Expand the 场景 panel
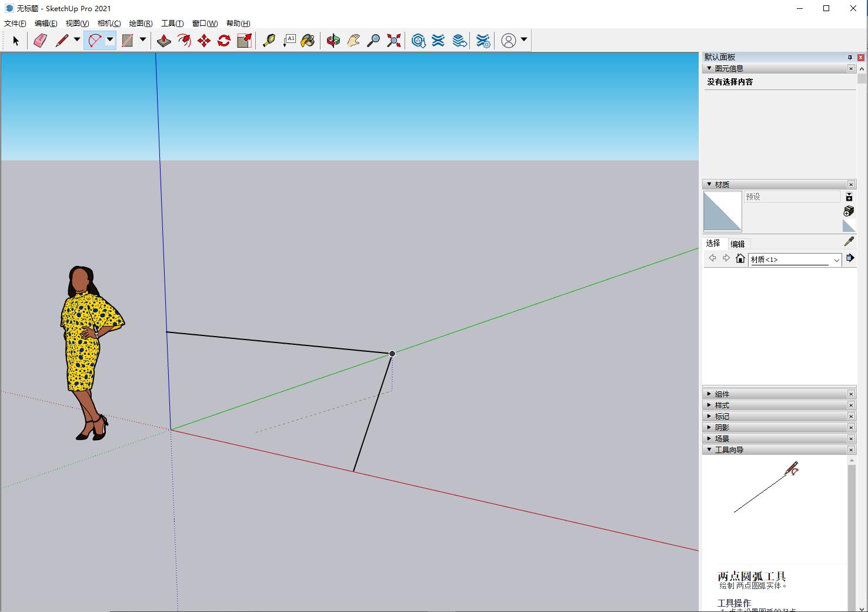 coord(709,438)
